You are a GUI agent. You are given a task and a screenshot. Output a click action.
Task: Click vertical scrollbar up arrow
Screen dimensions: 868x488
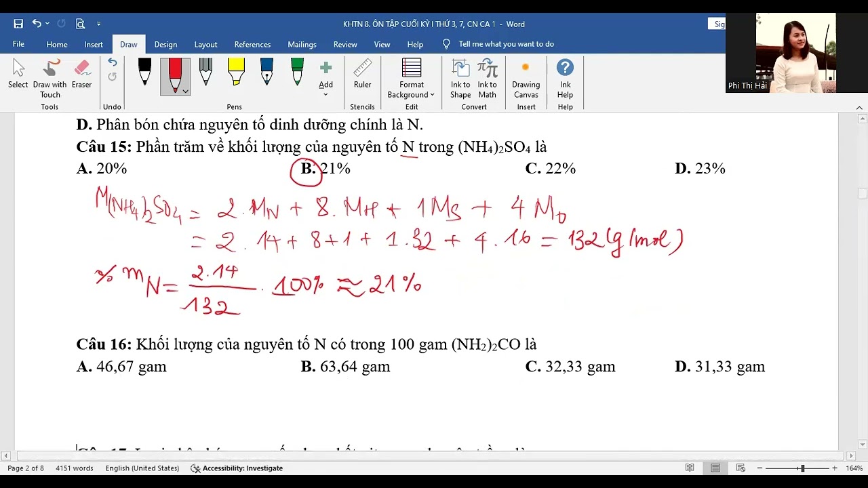pos(863,119)
